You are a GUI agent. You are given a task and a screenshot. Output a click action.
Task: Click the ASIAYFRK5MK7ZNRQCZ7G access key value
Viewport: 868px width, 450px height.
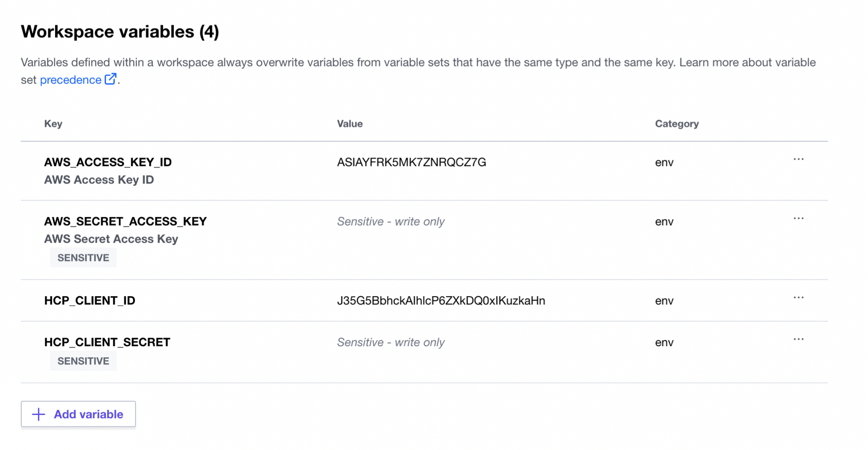pyautogui.click(x=411, y=162)
